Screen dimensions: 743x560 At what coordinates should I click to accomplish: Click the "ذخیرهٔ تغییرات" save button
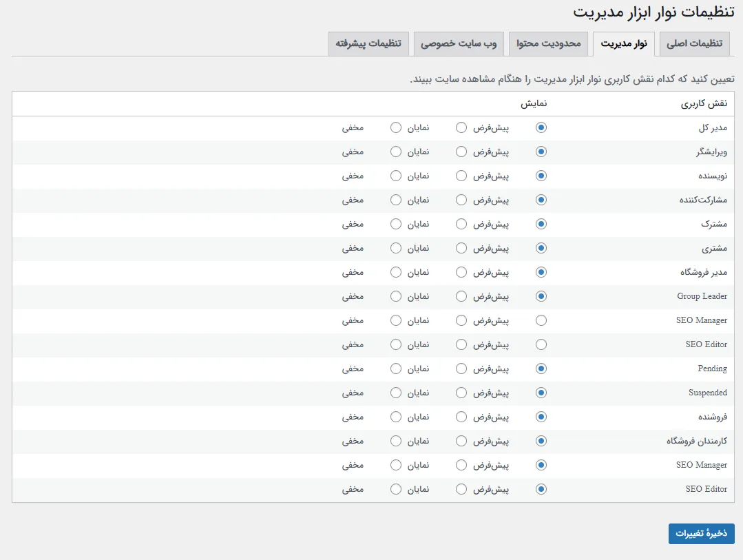[701, 533]
